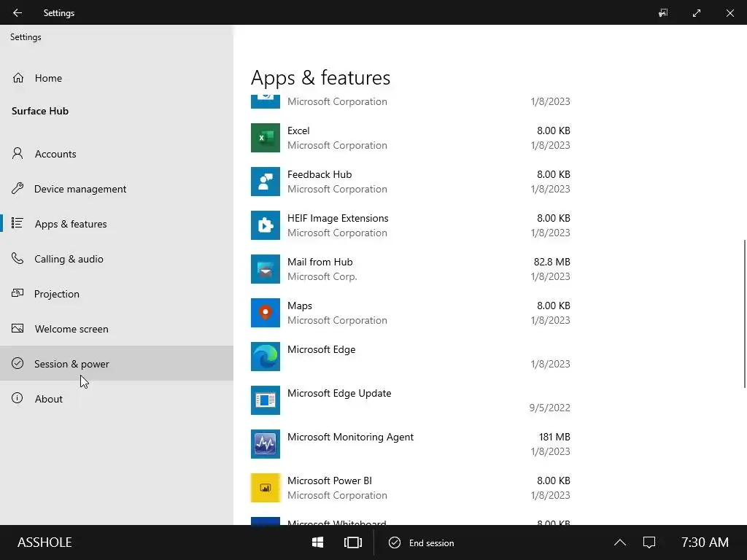Click the Microsoft Monitoring Agent icon
Viewport: 747px width, 560px height.
coord(266,444)
